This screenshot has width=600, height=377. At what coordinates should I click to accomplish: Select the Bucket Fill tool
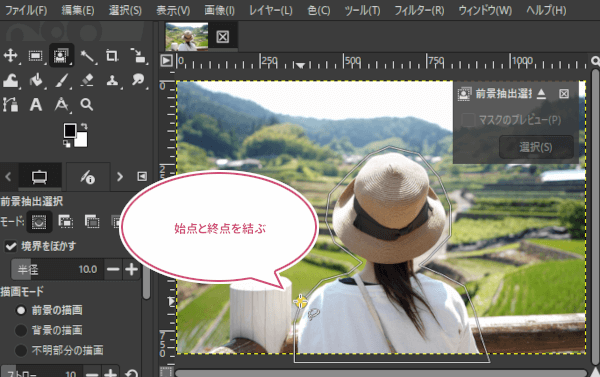point(36,80)
